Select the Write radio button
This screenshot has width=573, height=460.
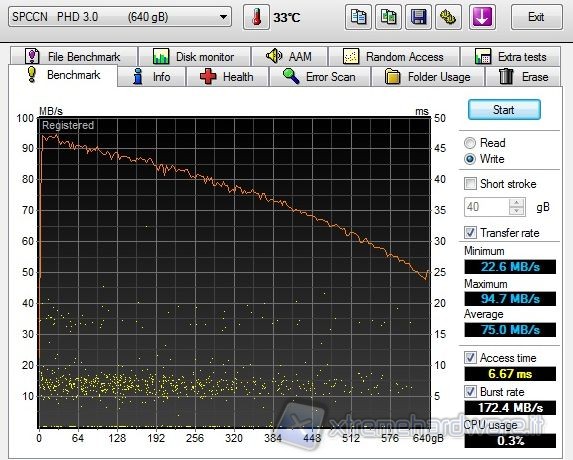[470, 159]
